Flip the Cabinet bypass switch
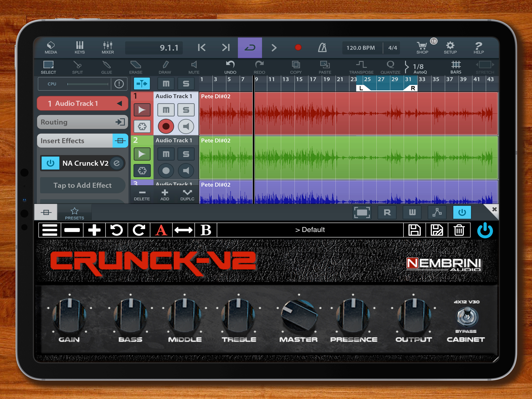The image size is (532, 399). [467, 316]
